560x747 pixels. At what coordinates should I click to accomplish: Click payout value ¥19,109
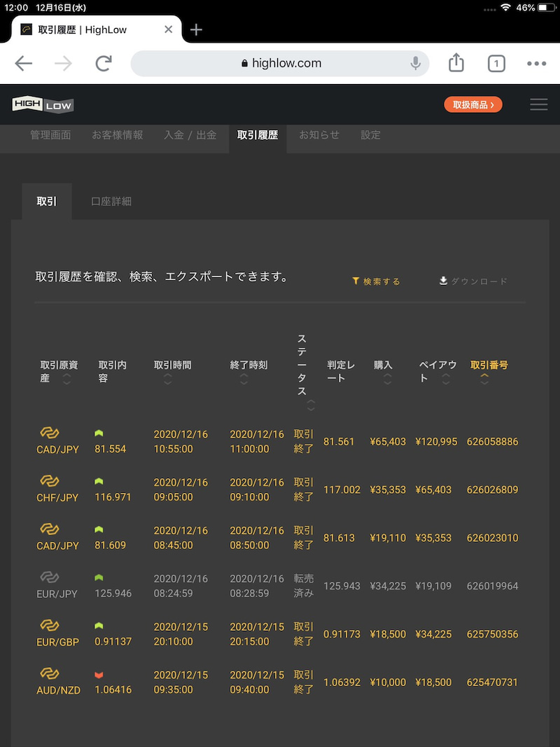(433, 586)
